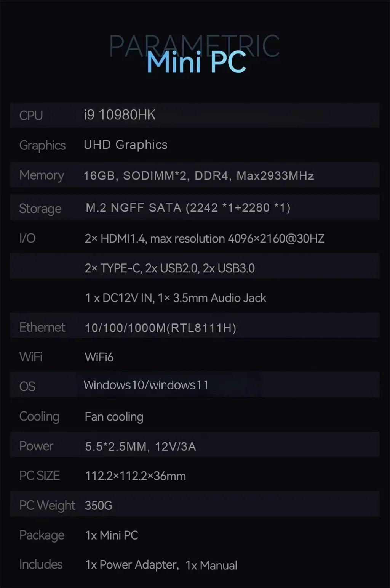Viewport: 390px width, 588px height.
Task: Click the Ethernet RTL8111H value
Action: (x=160, y=328)
